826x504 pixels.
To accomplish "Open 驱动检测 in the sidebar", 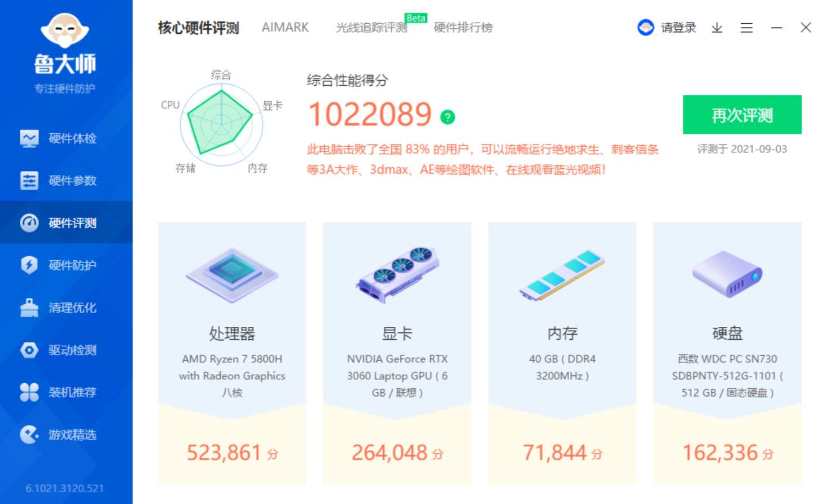I will pyautogui.click(x=66, y=350).
